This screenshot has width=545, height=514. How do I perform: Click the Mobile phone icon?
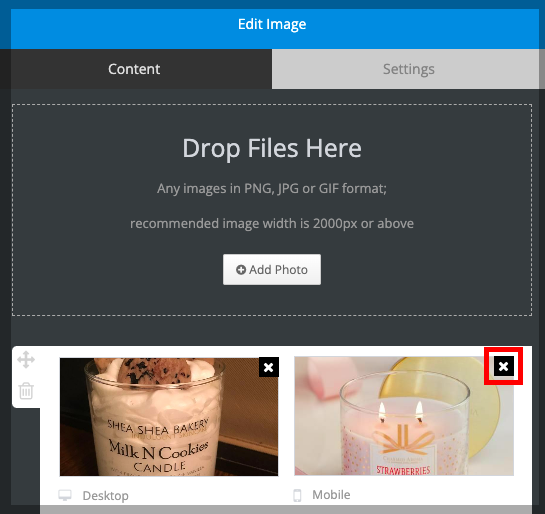click(297, 495)
